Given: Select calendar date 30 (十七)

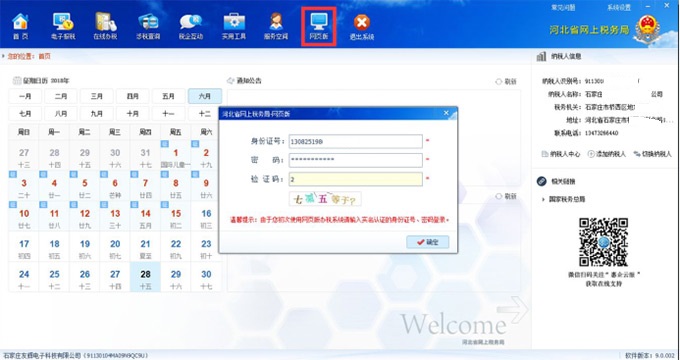Looking at the screenshot, I should (x=206, y=277).
